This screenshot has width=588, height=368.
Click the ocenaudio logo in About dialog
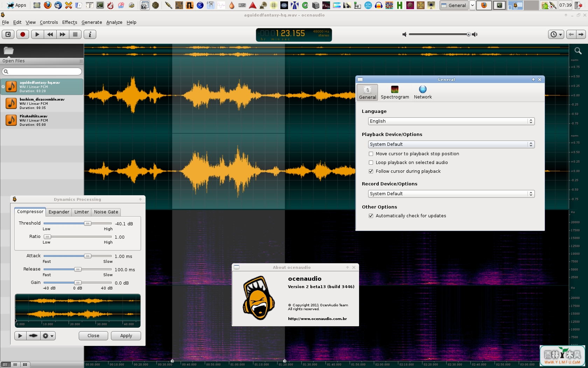259,298
